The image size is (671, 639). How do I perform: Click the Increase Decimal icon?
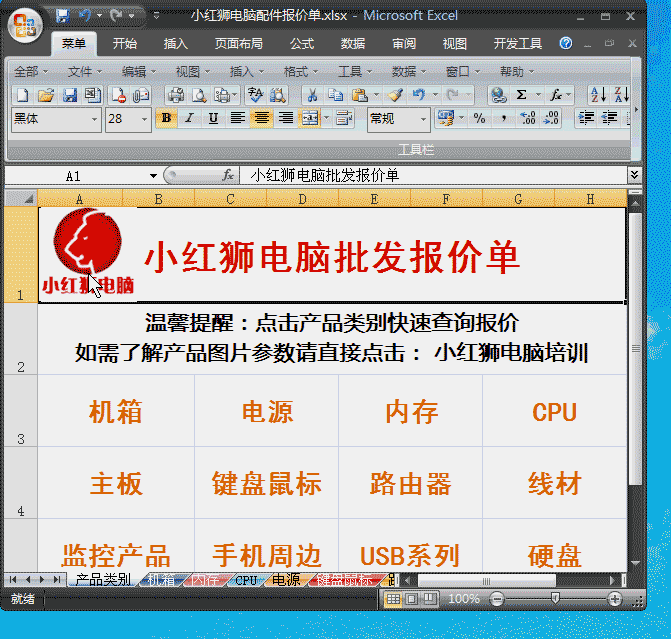(x=528, y=119)
